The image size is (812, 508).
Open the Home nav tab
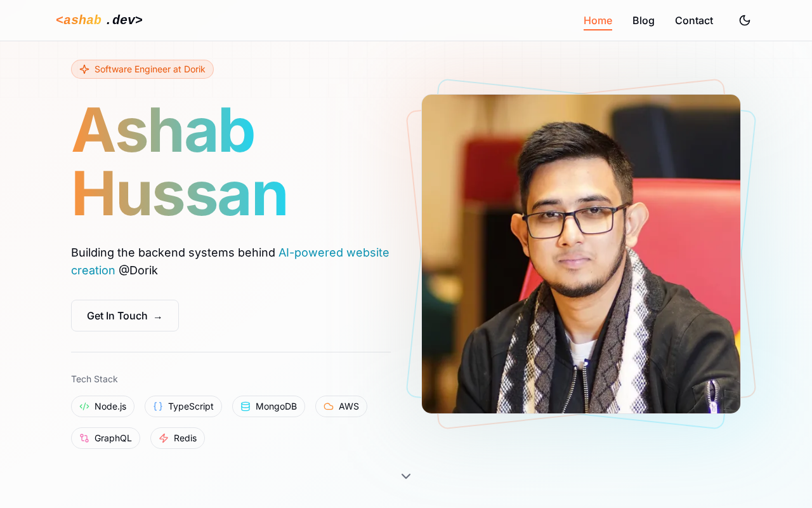pyautogui.click(x=598, y=20)
